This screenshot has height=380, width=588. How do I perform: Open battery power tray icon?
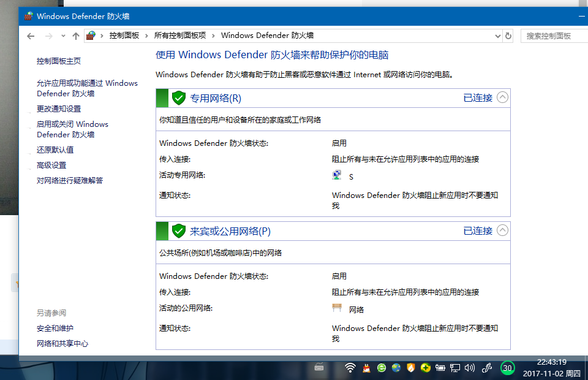(440, 368)
